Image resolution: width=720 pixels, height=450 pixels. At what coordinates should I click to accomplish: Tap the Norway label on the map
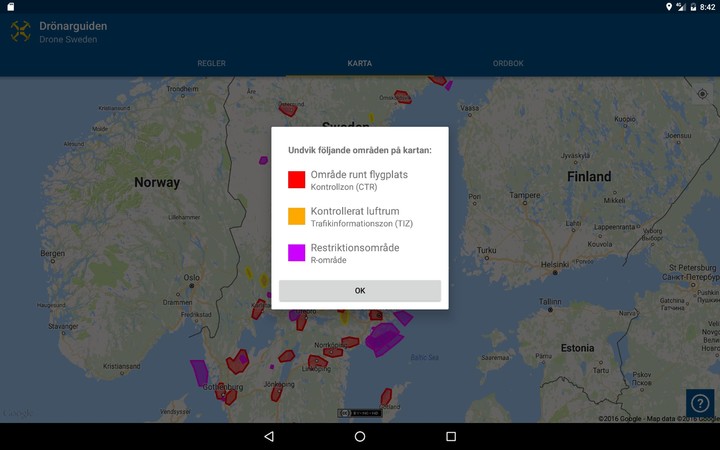click(157, 183)
